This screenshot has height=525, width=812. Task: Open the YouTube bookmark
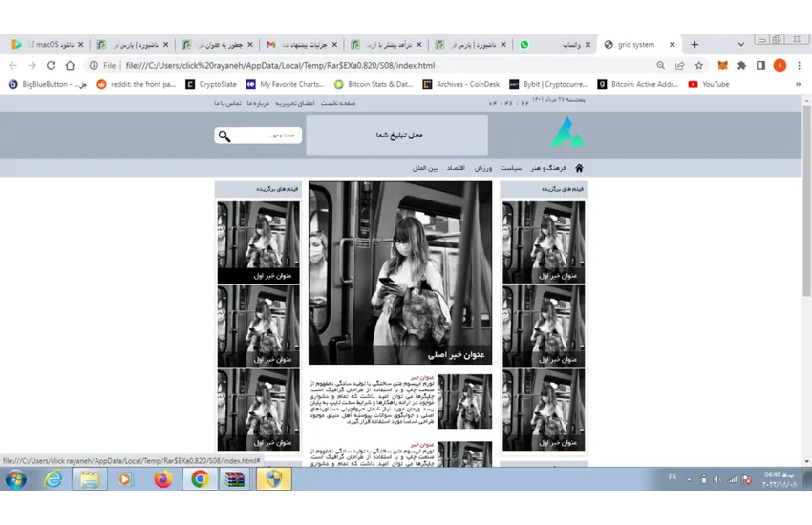click(709, 84)
